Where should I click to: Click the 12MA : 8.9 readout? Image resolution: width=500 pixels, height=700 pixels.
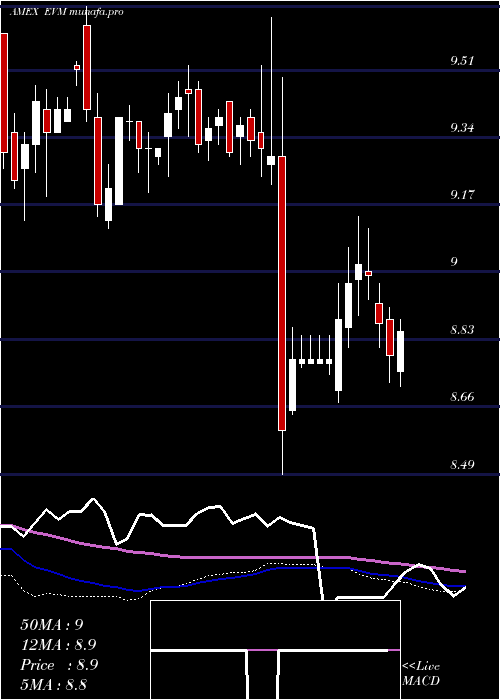click(x=58, y=645)
